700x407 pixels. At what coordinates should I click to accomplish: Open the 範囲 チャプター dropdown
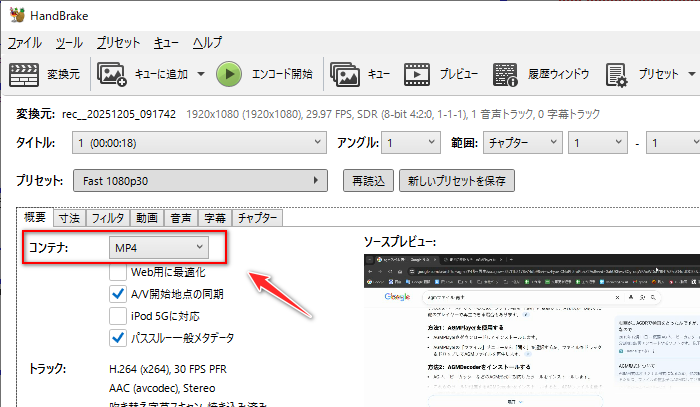point(520,143)
